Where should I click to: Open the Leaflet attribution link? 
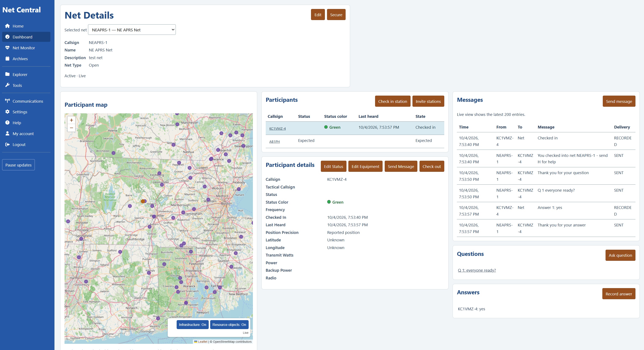202,342
